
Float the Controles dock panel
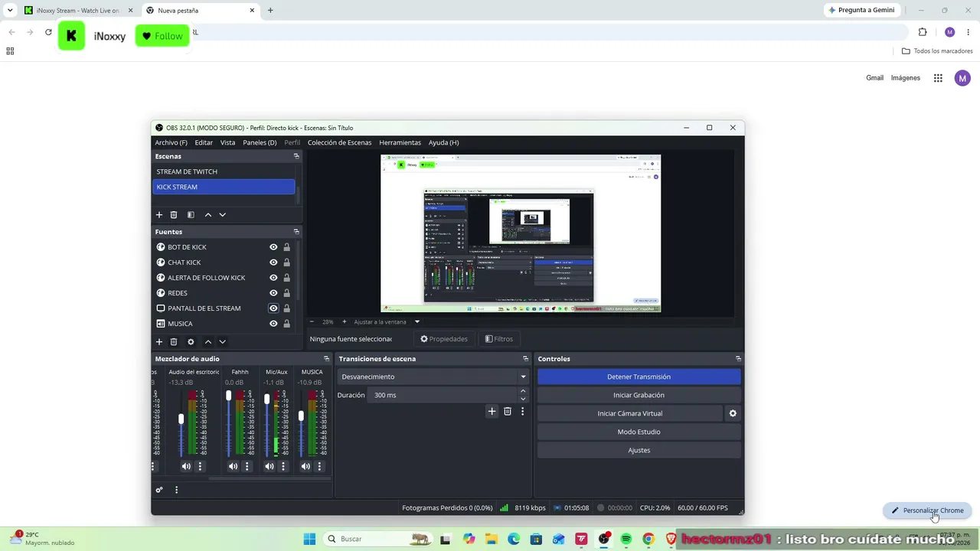(738, 359)
